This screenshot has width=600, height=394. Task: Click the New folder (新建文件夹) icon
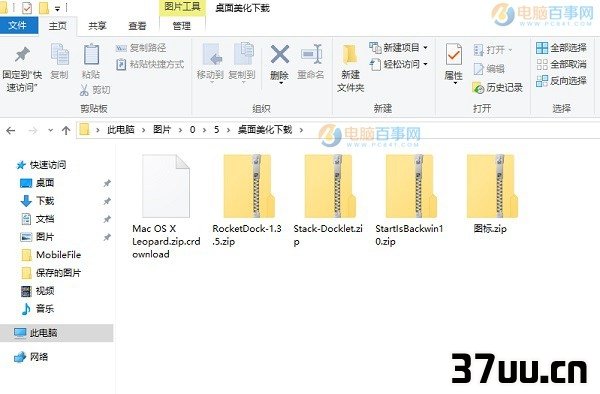pos(350,55)
